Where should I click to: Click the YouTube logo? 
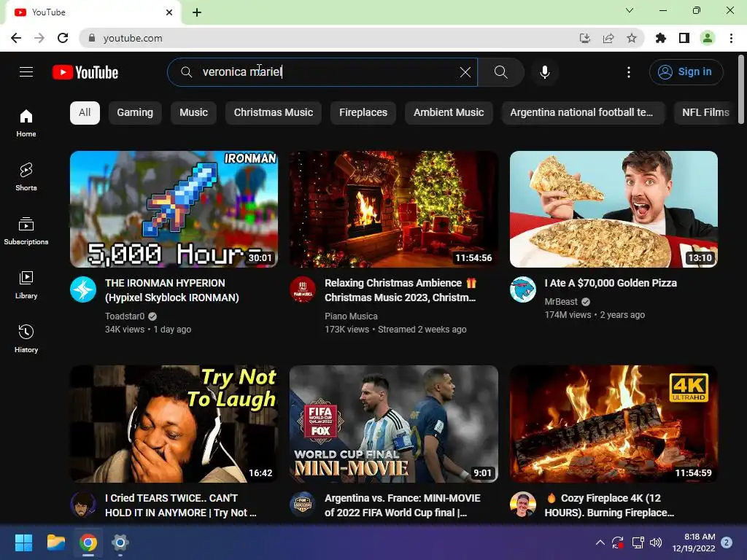point(85,72)
